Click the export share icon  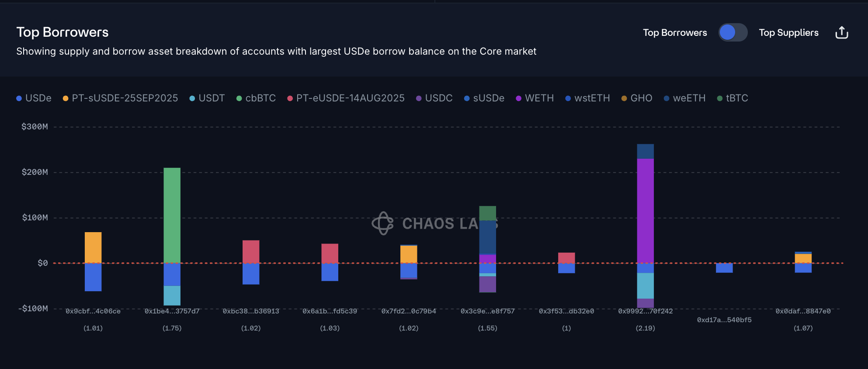pos(841,33)
